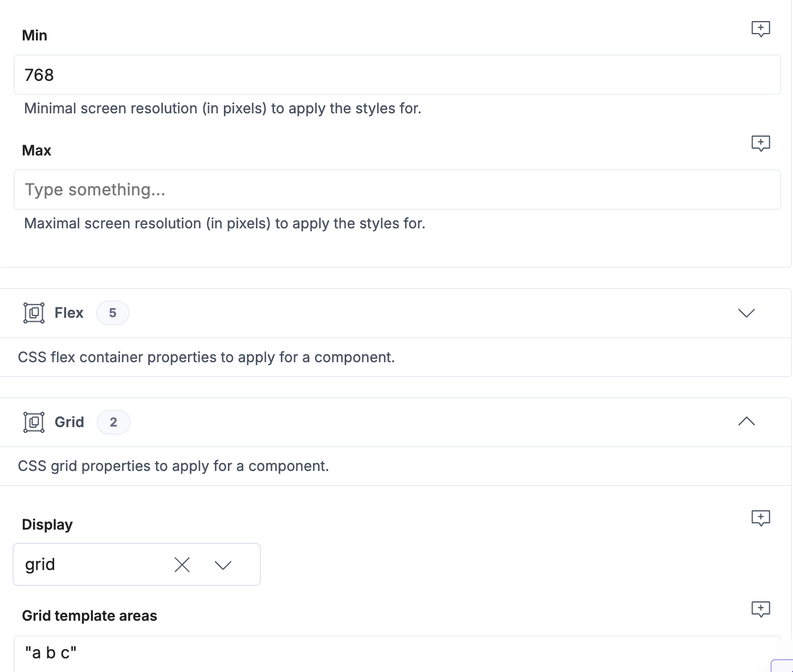The image size is (793, 672).
Task: Add comment on Grid template areas field
Action: 761,609
